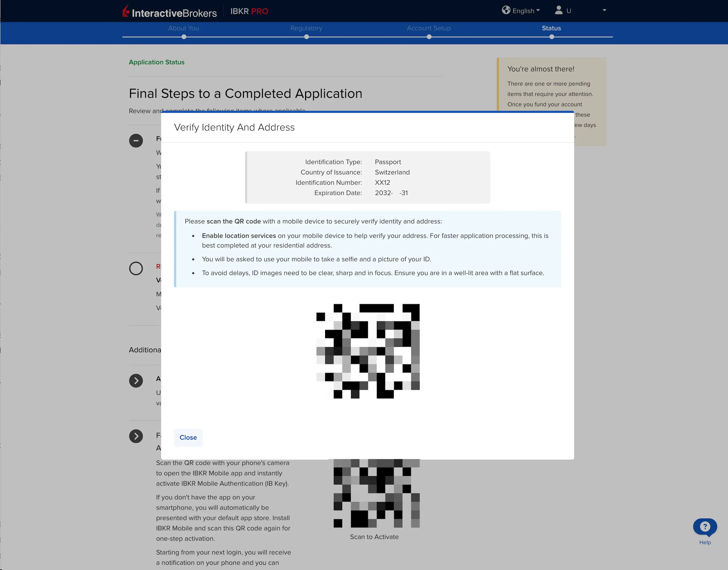
Task: Click the InteractiveBrokers logo
Action: 170,11
